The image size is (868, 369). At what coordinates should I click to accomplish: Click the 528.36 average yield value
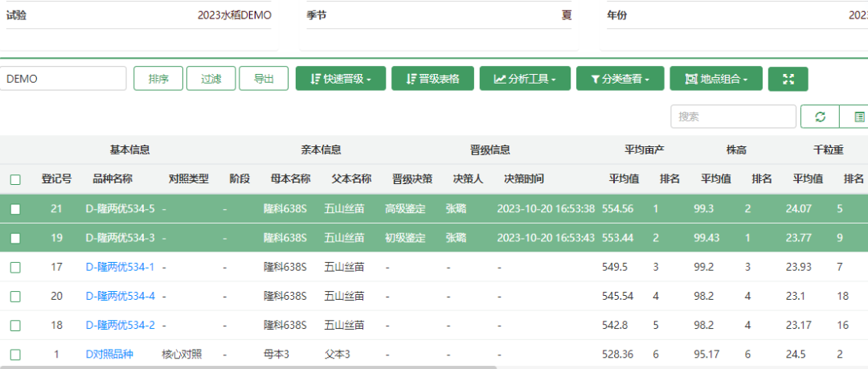coord(618,355)
